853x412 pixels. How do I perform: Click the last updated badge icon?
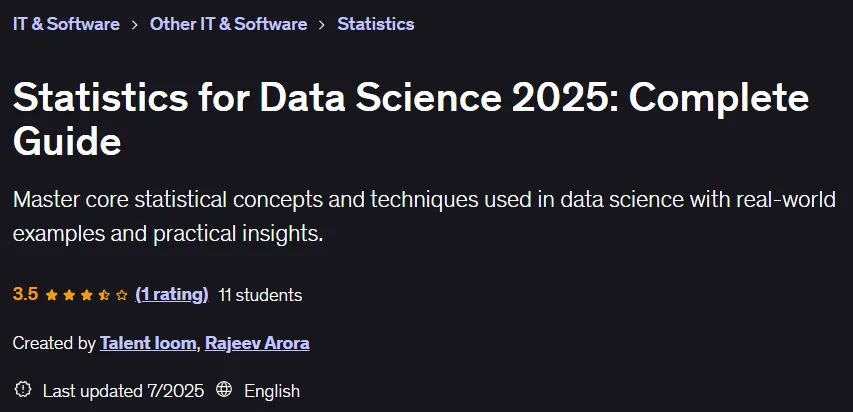pyautogui.click(x=23, y=390)
